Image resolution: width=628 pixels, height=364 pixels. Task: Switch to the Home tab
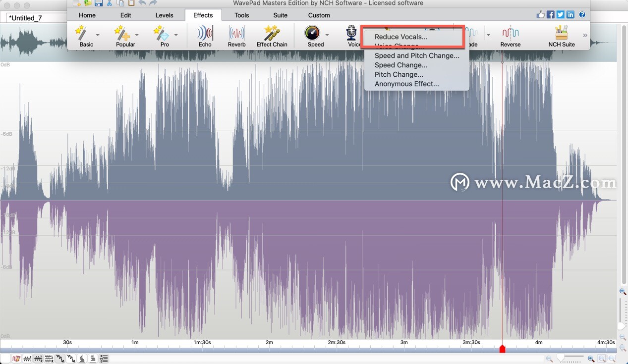(87, 15)
